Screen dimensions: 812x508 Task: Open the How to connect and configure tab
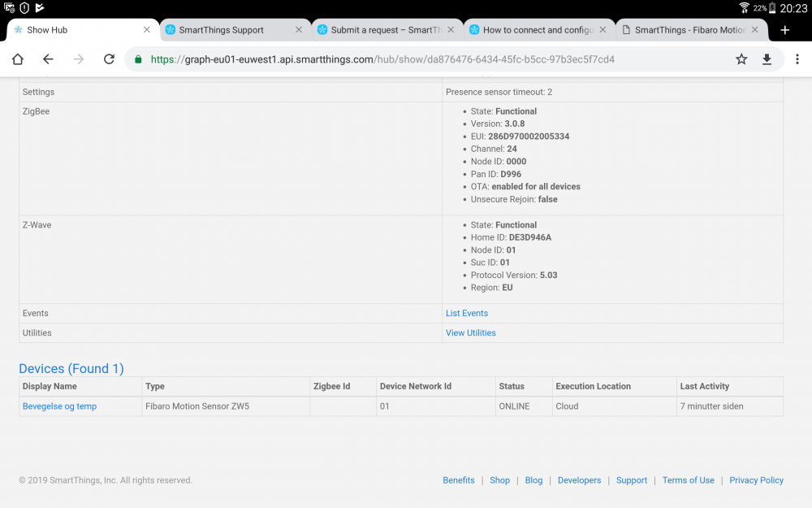click(532, 30)
